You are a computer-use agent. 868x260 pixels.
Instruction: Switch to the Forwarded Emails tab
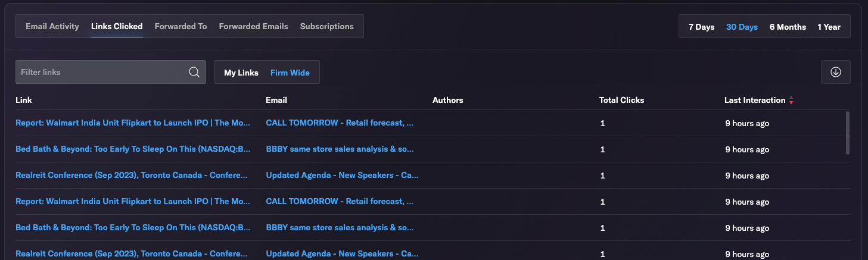[x=253, y=26]
